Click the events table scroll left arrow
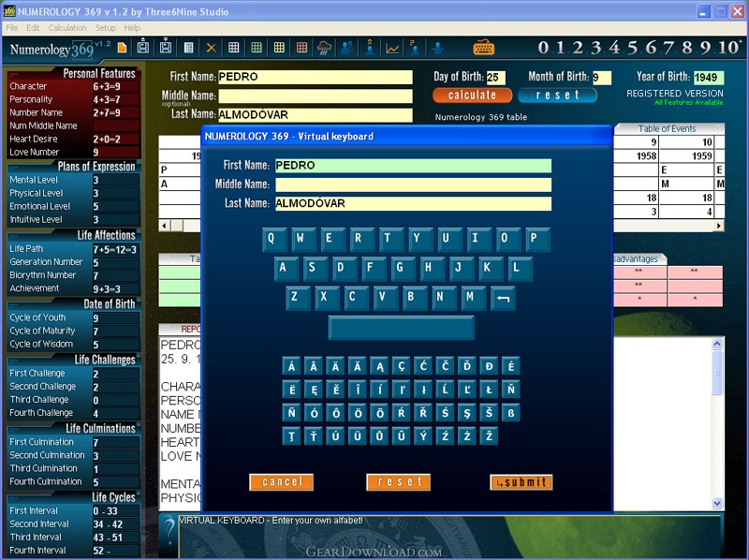Viewport: 749px width, 560px height. tap(165, 225)
